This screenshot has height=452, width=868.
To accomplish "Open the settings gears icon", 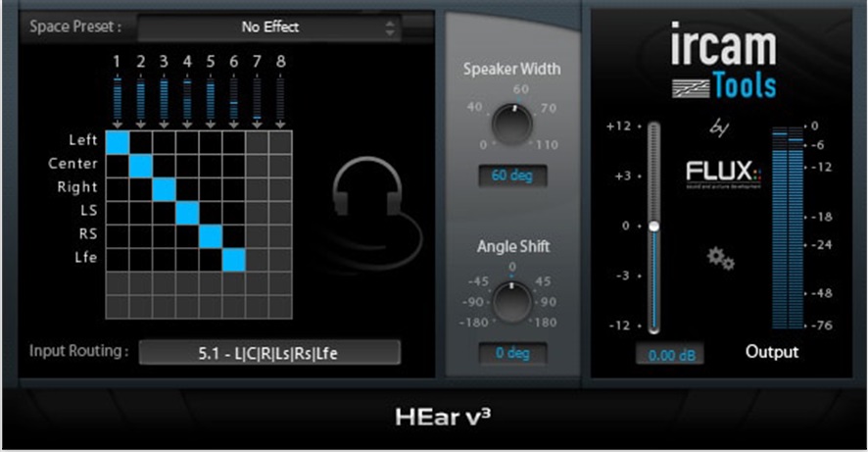I will coord(720,259).
